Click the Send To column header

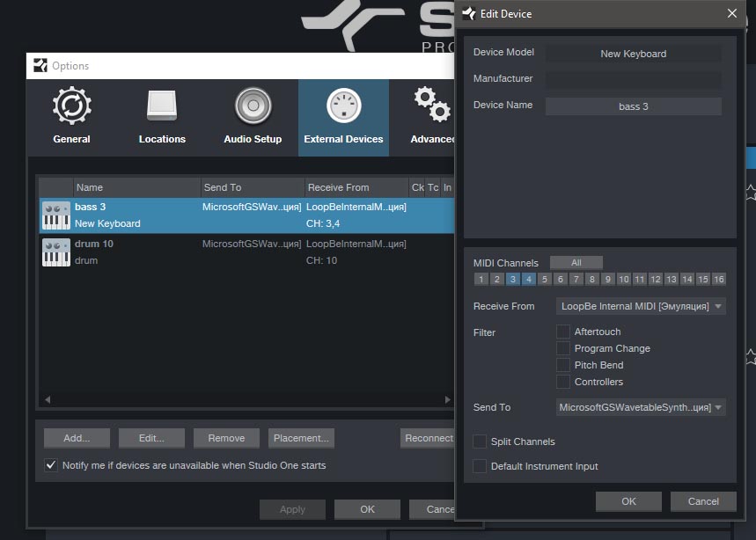click(253, 187)
